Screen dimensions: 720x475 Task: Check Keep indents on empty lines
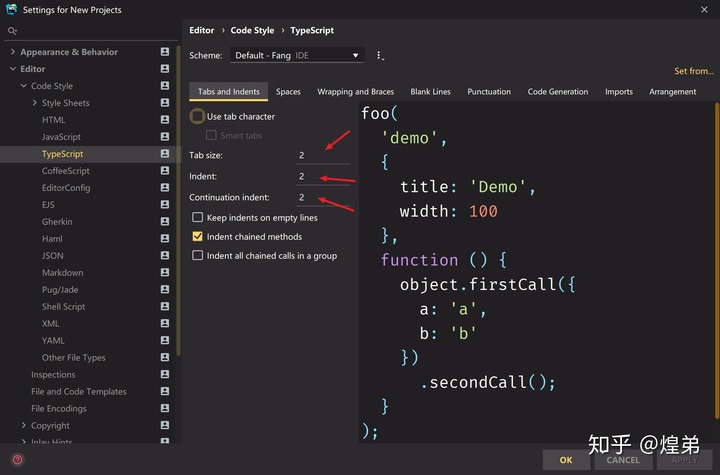(197, 217)
